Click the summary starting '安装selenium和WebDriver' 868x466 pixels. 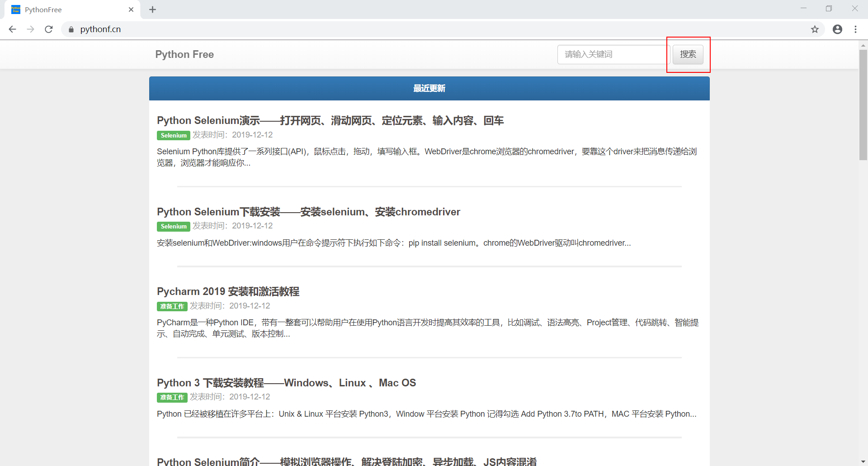pos(394,243)
